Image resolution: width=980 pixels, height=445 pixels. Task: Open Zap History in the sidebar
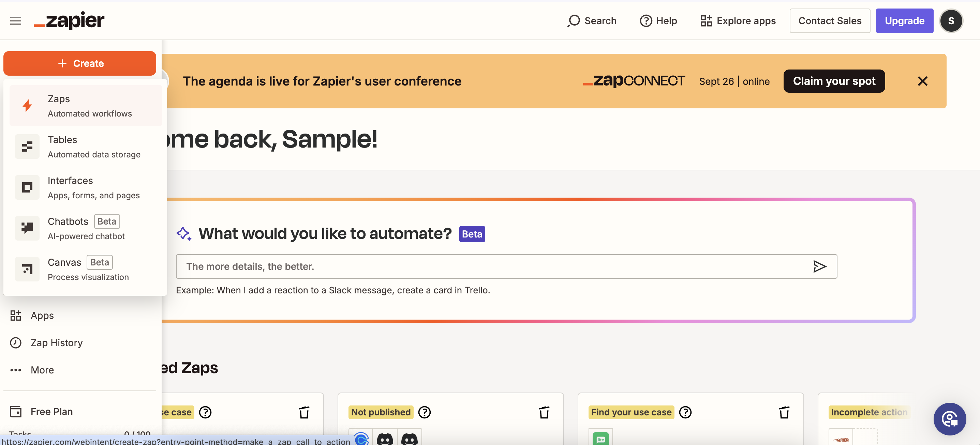pyautogui.click(x=56, y=343)
